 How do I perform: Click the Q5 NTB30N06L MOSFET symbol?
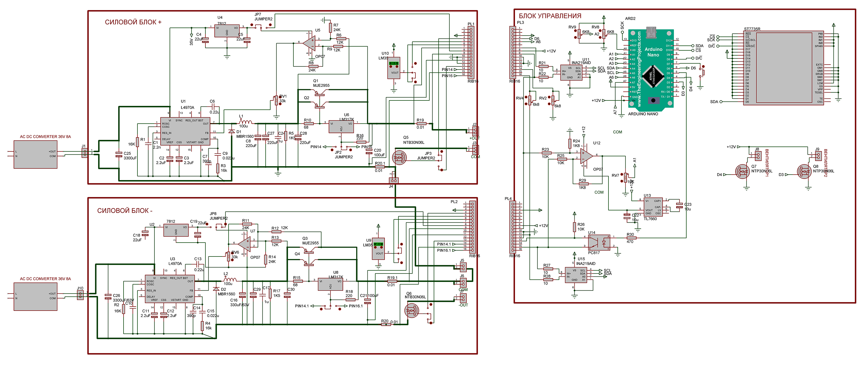coord(400,157)
